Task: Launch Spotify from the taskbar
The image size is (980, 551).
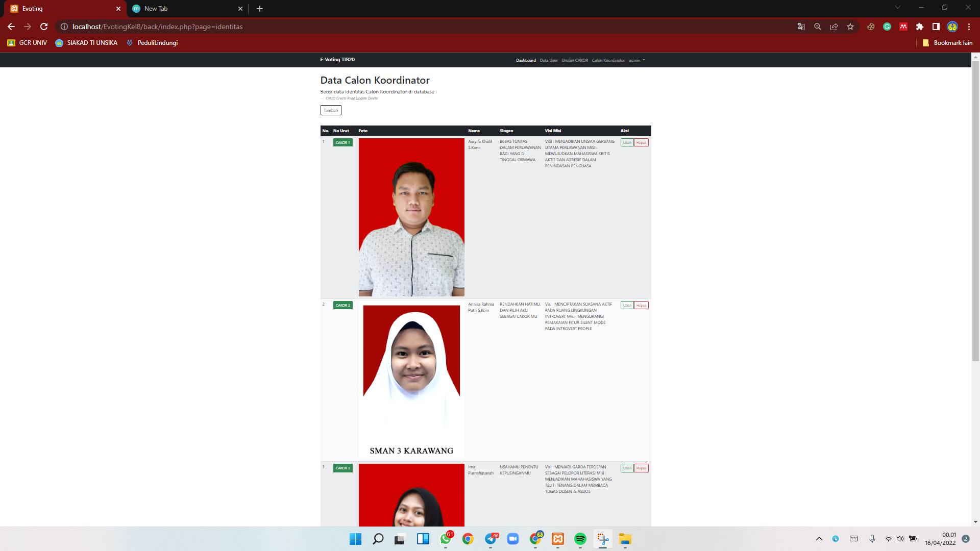Action: [579, 539]
